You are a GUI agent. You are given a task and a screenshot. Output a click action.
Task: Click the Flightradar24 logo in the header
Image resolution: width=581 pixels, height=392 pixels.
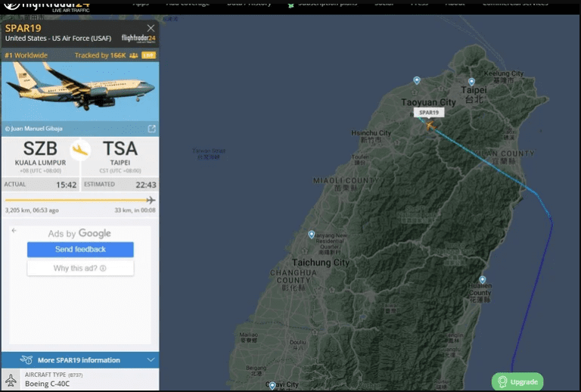pos(46,6)
